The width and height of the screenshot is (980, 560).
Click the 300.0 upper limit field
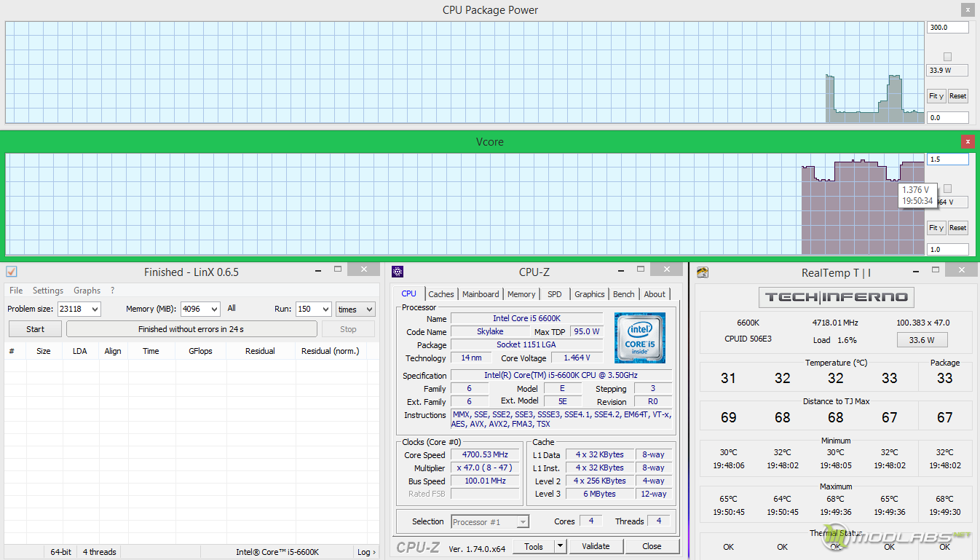pos(948,28)
